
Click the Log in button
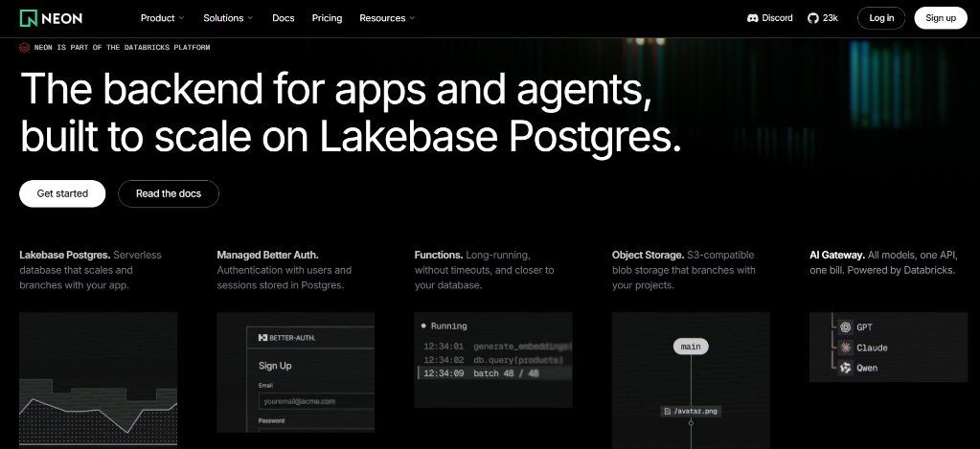coord(881,18)
